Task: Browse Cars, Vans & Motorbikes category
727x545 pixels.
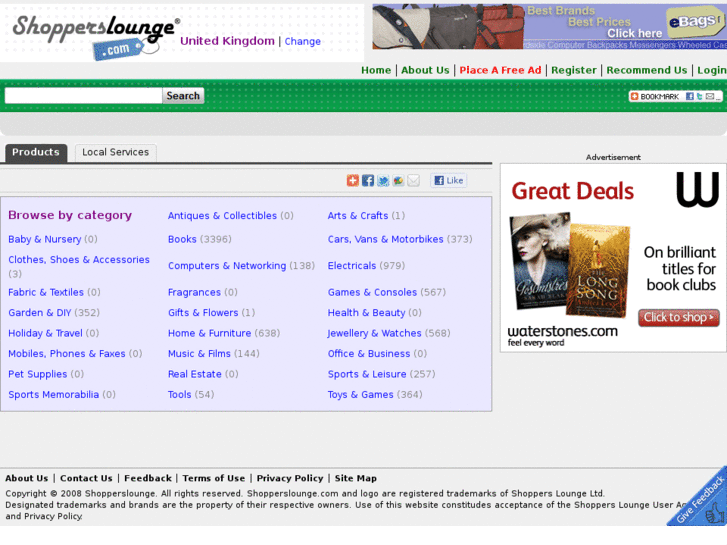Action: pyautogui.click(x=385, y=239)
